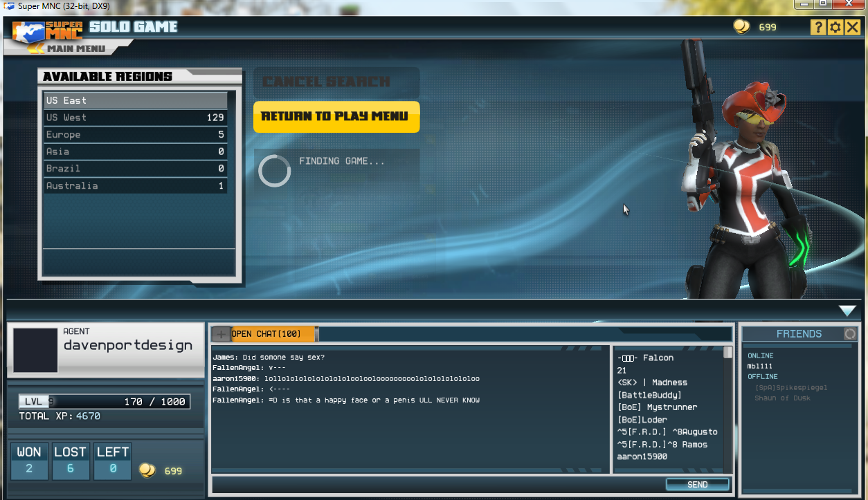Viewport: 868px width, 500px height.
Task: Select offline friend [SpA]Spikespiegel
Action: click(791, 388)
